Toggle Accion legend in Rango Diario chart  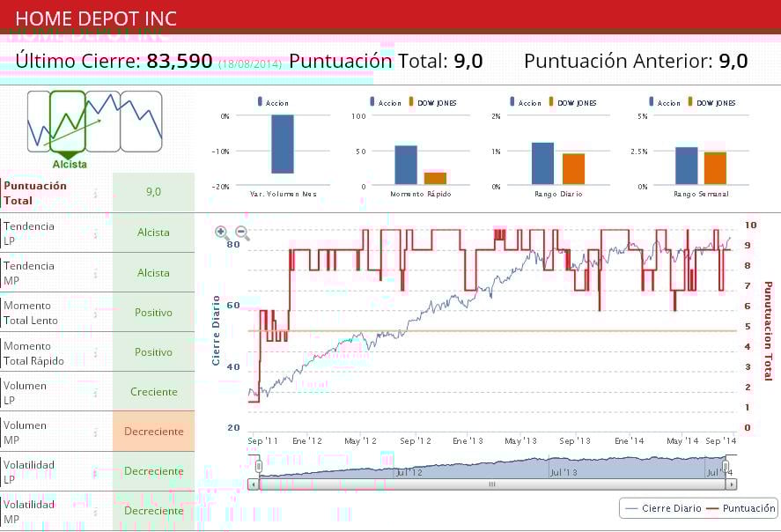pos(526,102)
